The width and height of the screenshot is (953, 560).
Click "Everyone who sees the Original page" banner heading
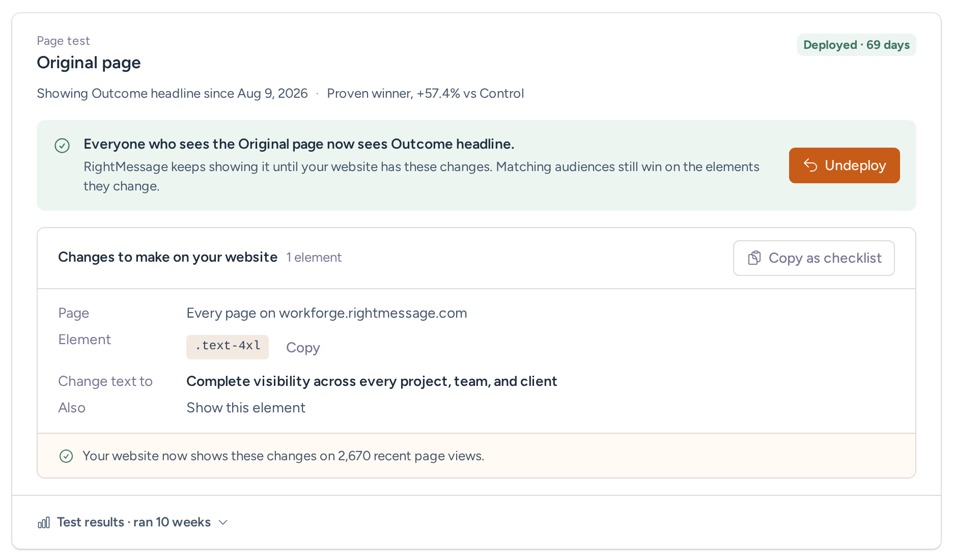pyautogui.click(x=299, y=144)
